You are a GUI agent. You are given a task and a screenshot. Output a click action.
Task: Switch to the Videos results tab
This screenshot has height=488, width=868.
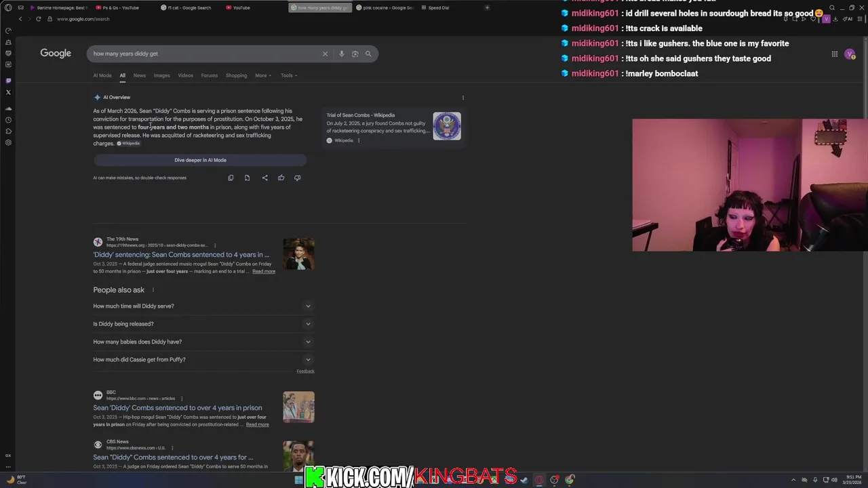(186, 75)
